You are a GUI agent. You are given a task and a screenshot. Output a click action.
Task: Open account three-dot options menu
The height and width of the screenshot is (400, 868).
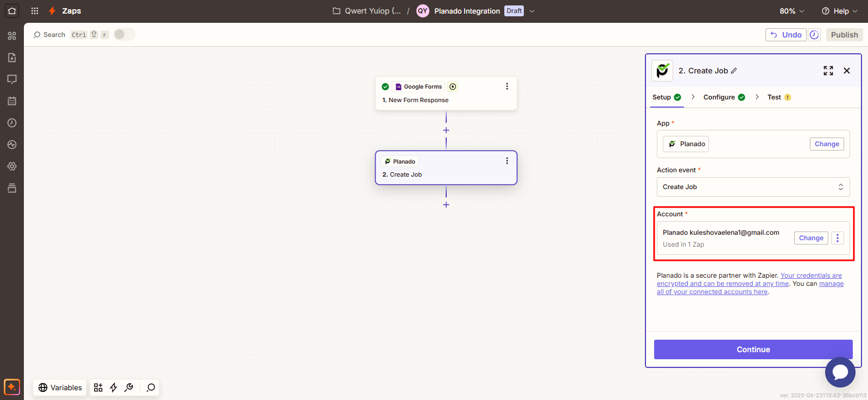838,238
